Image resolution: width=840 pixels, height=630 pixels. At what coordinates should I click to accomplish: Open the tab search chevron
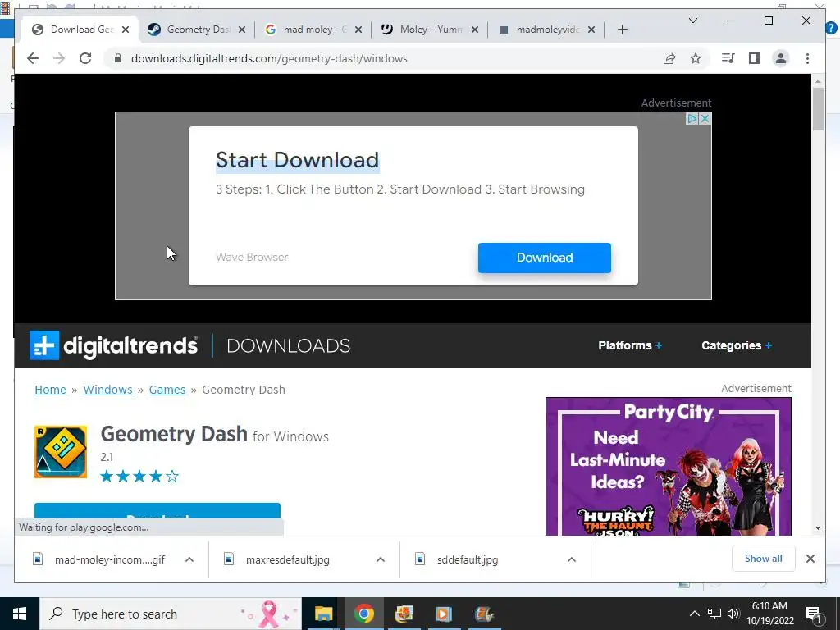[x=692, y=21]
